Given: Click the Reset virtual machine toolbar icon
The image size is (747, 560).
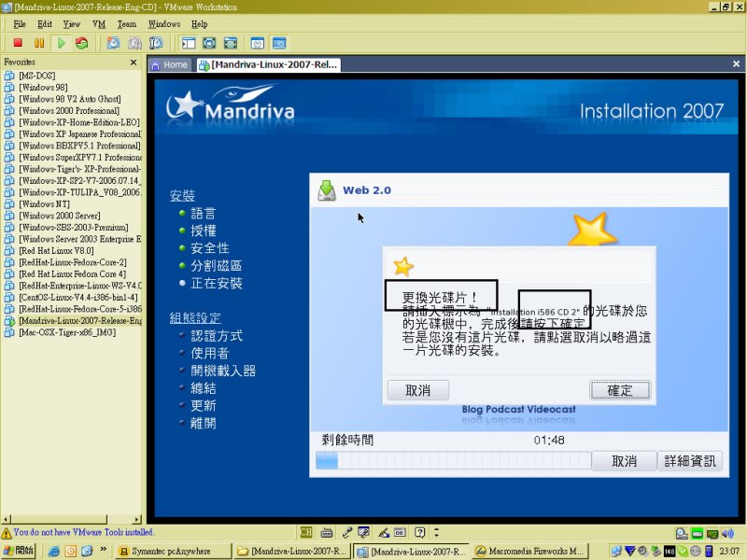Looking at the screenshot, I should pos(82,43).
